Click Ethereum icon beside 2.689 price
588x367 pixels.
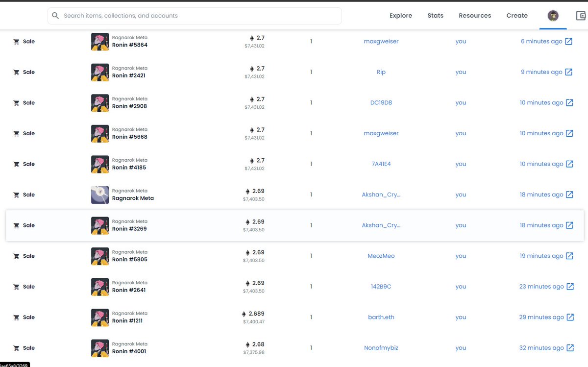244,314
